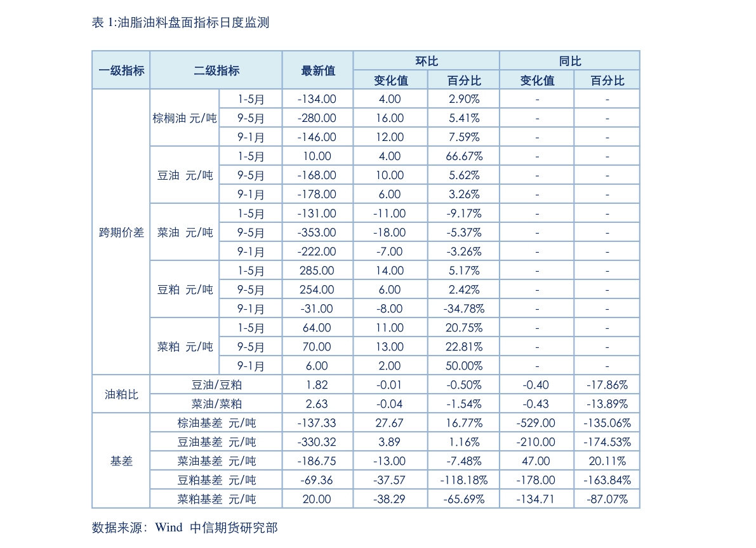Select the '菜粕 元/吨' label
This screenshot has height=548, width=756.
pyautogui.click(x=185, y=347)
